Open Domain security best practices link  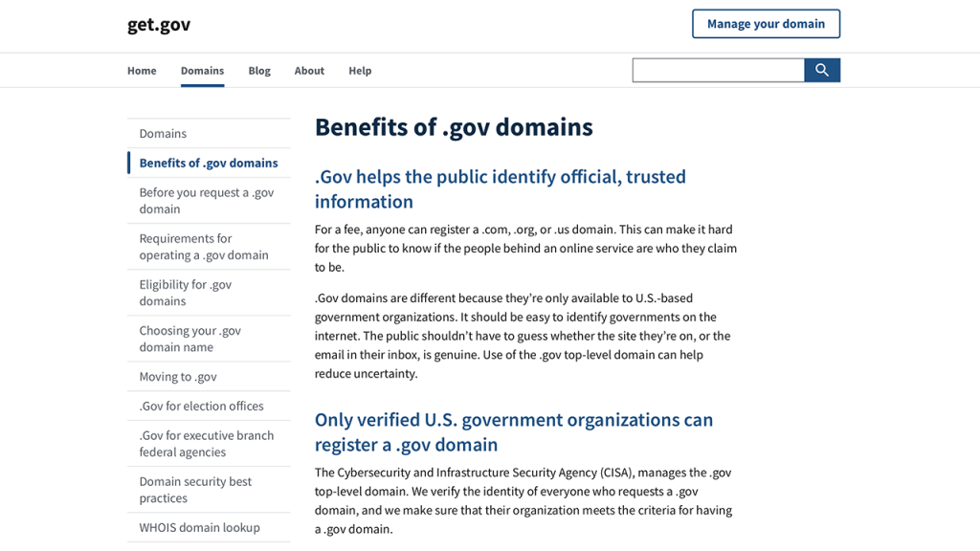pos(209,490)
